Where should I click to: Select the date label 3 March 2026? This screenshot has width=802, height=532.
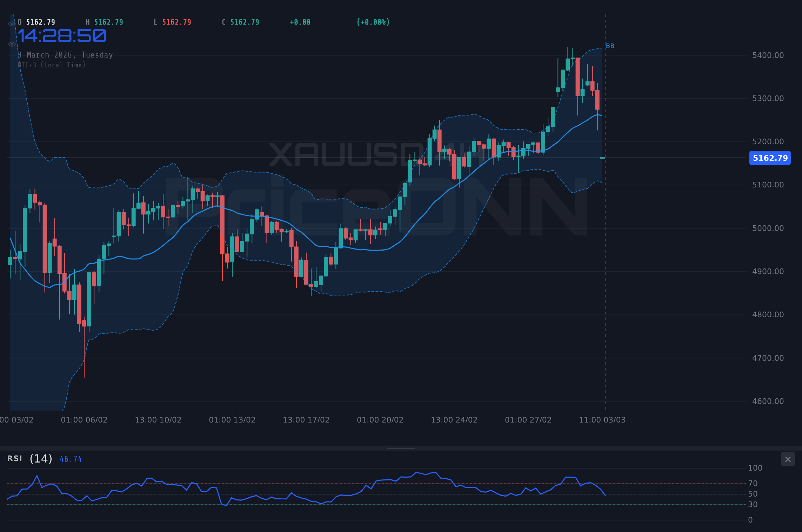(65, 55)
